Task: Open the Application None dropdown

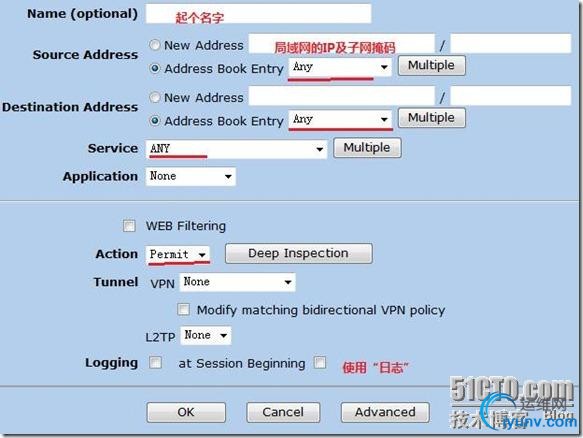Action: click(190, 176)
